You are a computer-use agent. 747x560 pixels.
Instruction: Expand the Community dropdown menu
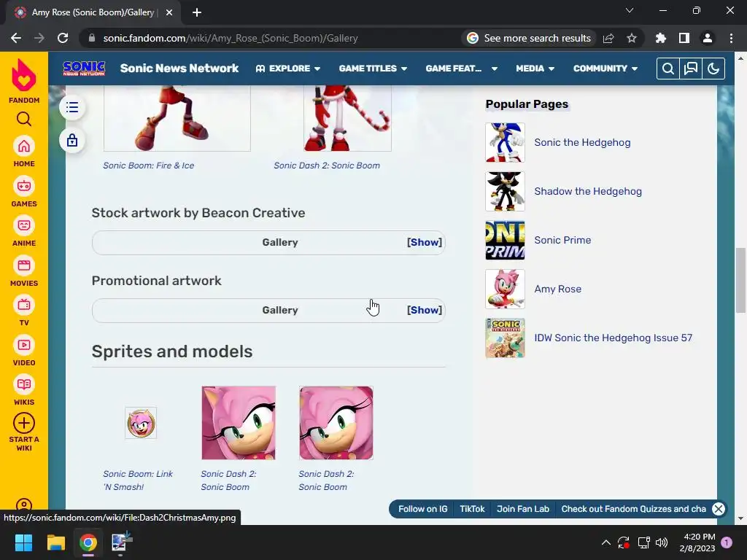pyautogui.click(x=605, y=69)
